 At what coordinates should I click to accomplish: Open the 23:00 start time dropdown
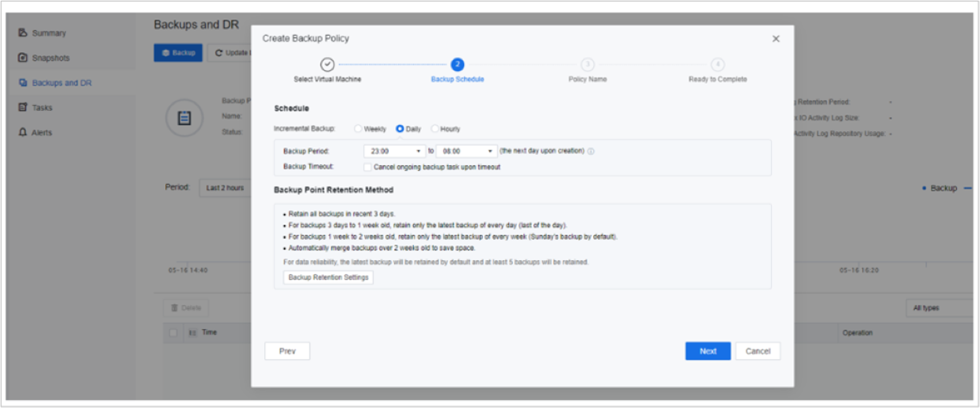pyautogui.click(x=394, y=151)
